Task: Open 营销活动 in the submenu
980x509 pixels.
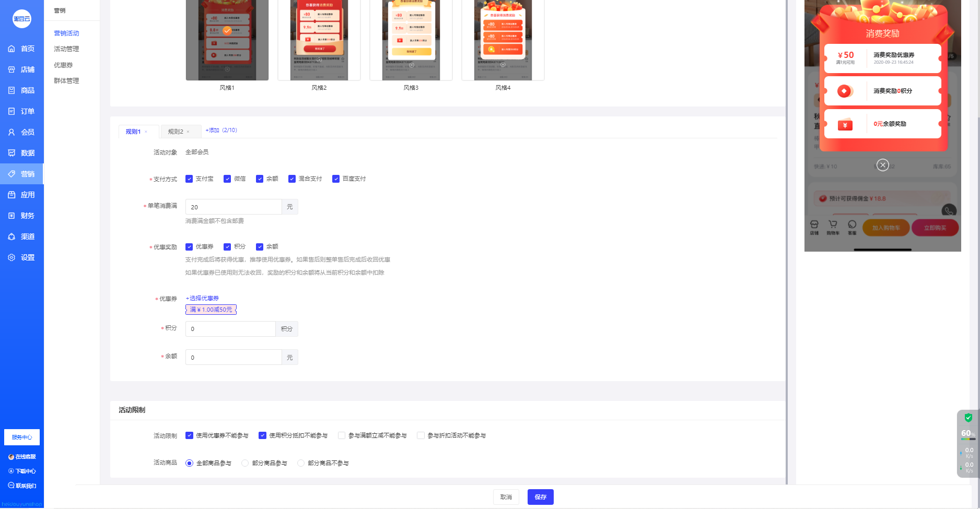Action: pyautogui.click(x=66, y=33)
